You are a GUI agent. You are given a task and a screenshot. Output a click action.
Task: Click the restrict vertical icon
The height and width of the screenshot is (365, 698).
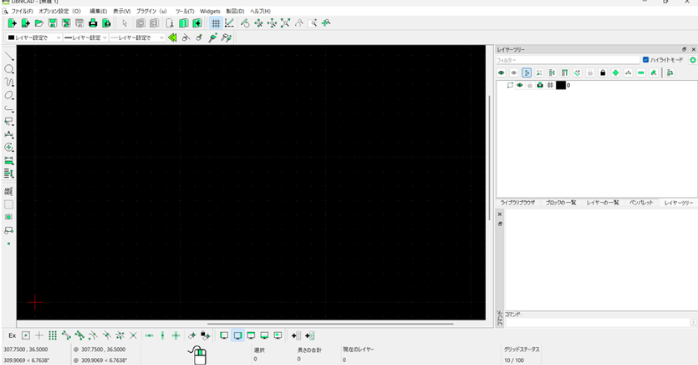tap(162, 336)
